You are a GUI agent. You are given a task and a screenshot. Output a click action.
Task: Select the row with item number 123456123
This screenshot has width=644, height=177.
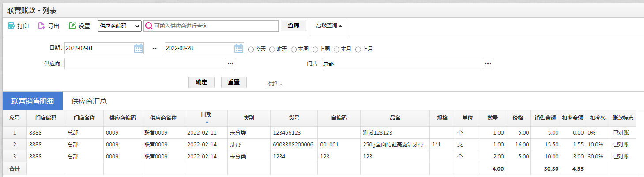tap(319, 132)
